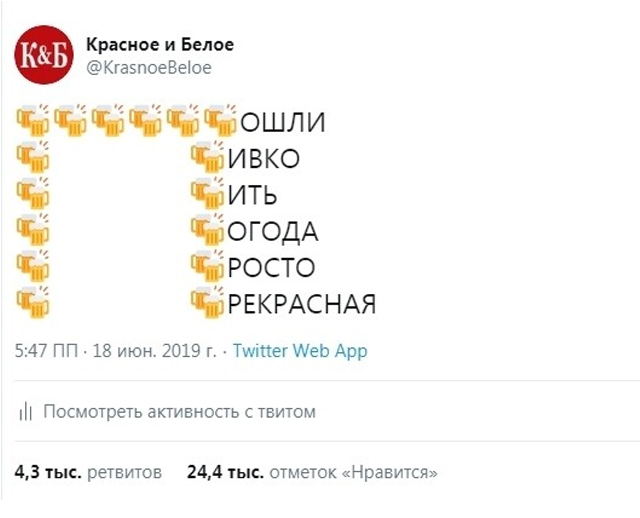Click the beer emoji before ИТЬ
The image size is (640, 518).
coord(207,193)
